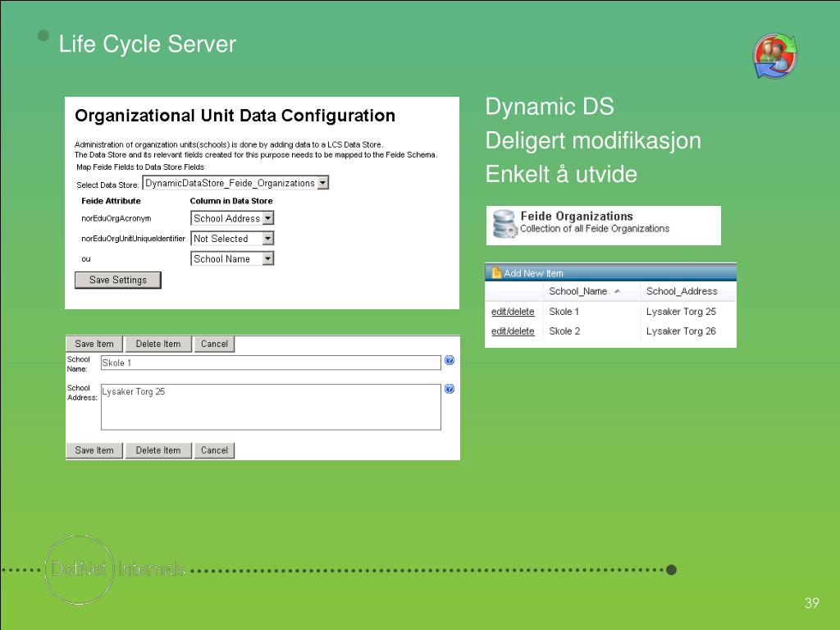Click the Feide Attribute column heading
This screenshot has height=630, width=840.
click(111, 201)
